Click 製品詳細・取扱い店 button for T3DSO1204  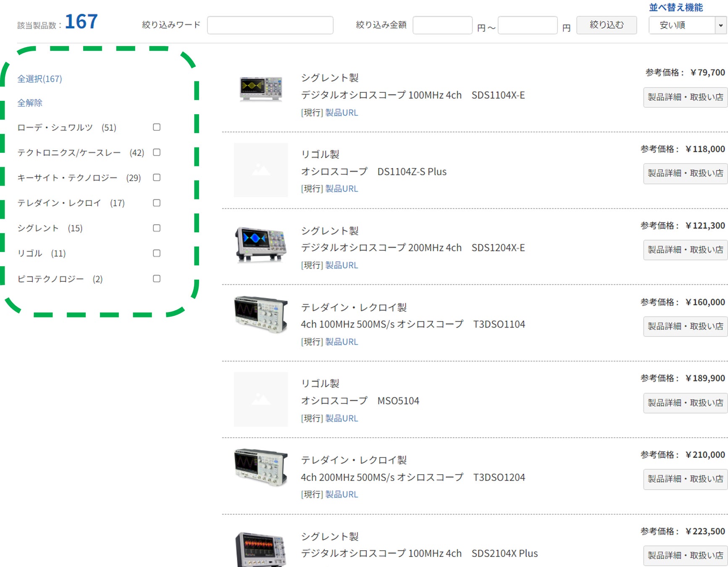[686, 479]
